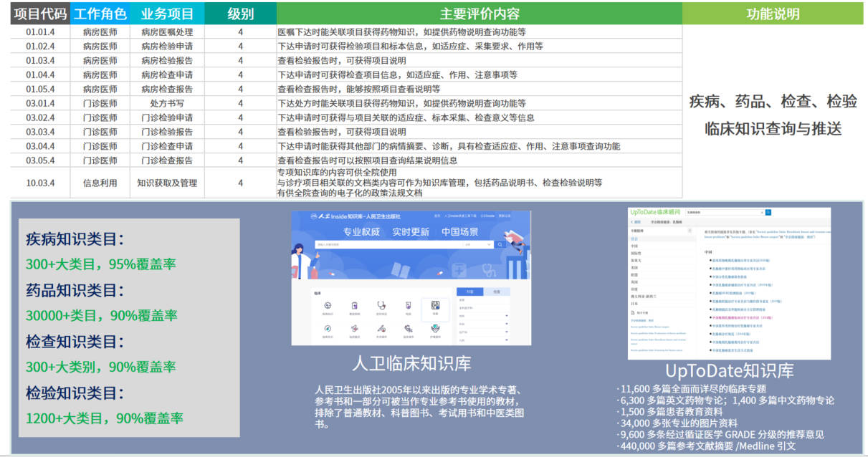The height and width of the screenshot is (457, 868).
Task: Select project code 03.02.4
Action: [x=40, y=118]
